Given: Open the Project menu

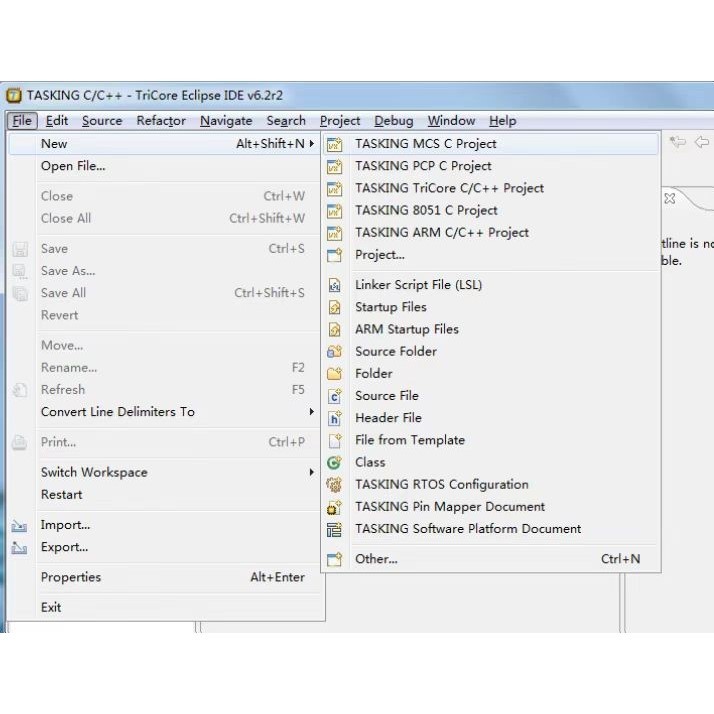Looking at the screenshot, I should pyautogui.click(x=340, y=121).
